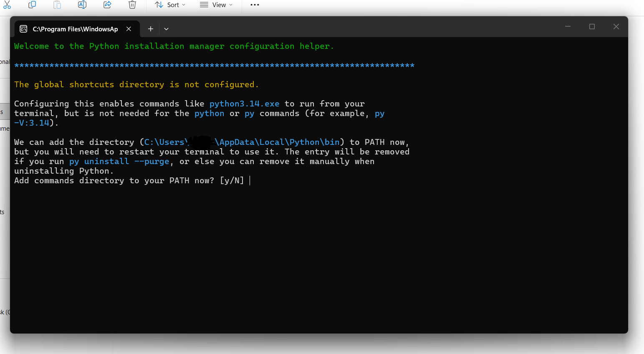The width and height of the screenshot is (644, 354).
Task: Maximize the terminal window
Action: [592, 26]
